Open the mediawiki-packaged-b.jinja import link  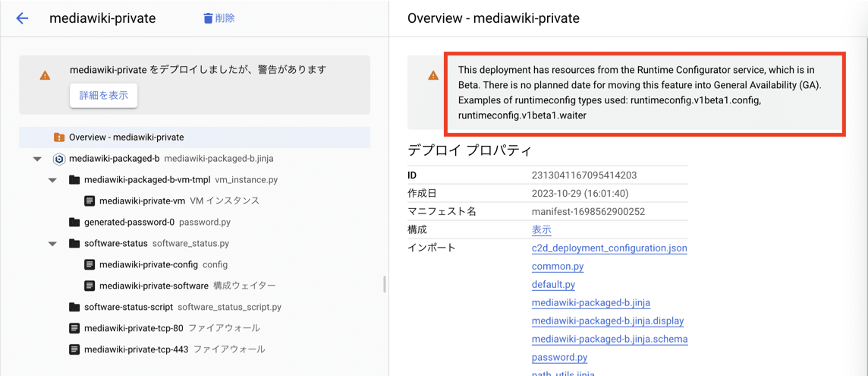tap(590, 303)
